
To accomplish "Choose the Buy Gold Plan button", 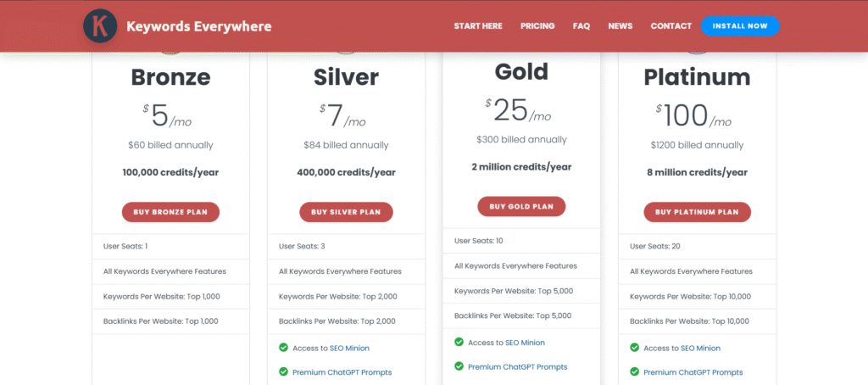I will tap(521, 206).
